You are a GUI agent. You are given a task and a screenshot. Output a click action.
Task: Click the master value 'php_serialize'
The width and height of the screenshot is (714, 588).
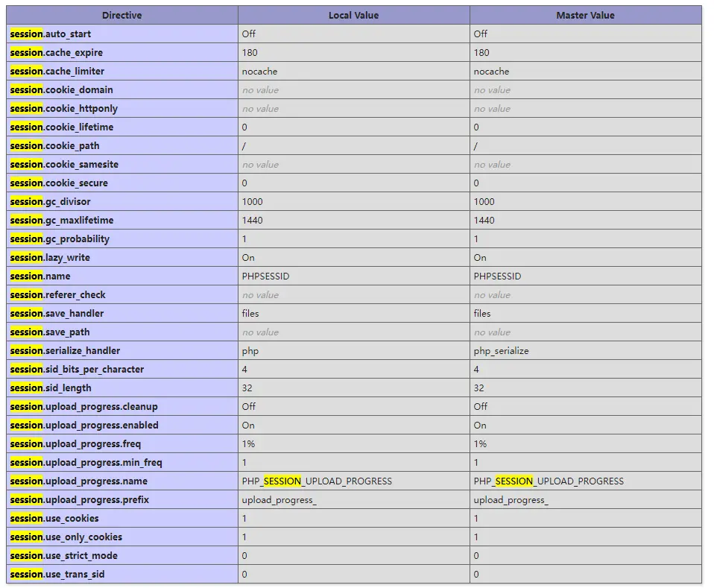[x=501, y=350]
